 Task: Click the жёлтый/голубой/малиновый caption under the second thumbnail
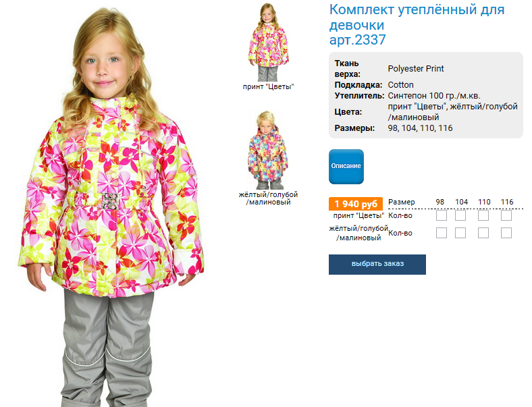tap(268, 198)
